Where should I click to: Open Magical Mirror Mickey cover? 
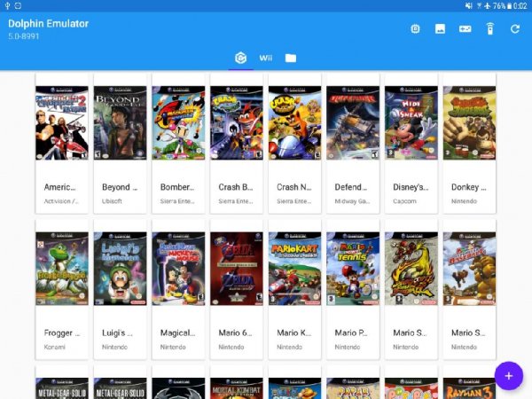pyautogui.click(x=178, y=269)
